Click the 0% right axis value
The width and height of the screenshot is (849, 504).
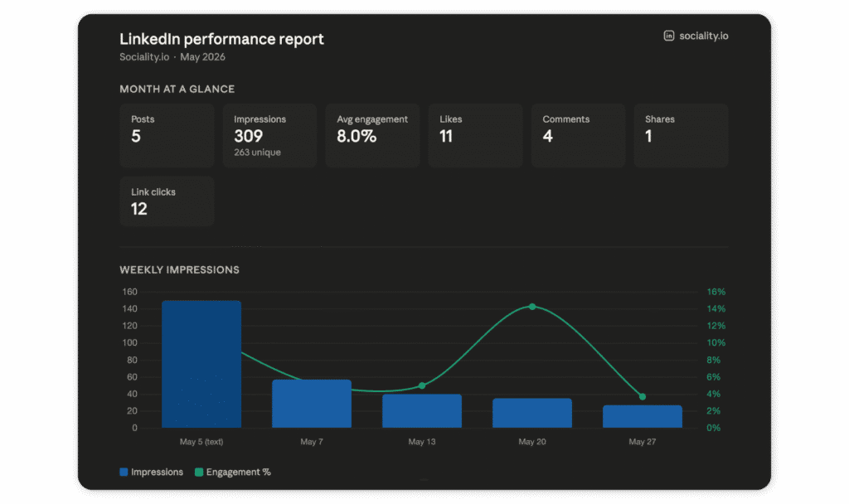(x=714, y=428)
